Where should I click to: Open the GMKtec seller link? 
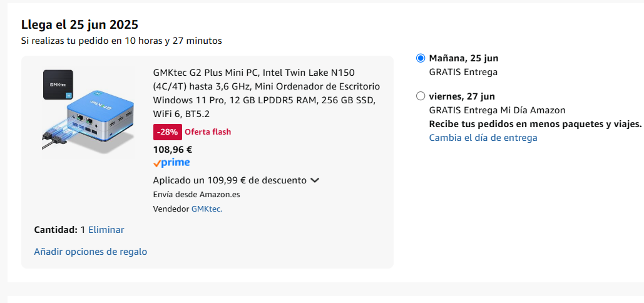click(207, 208)
